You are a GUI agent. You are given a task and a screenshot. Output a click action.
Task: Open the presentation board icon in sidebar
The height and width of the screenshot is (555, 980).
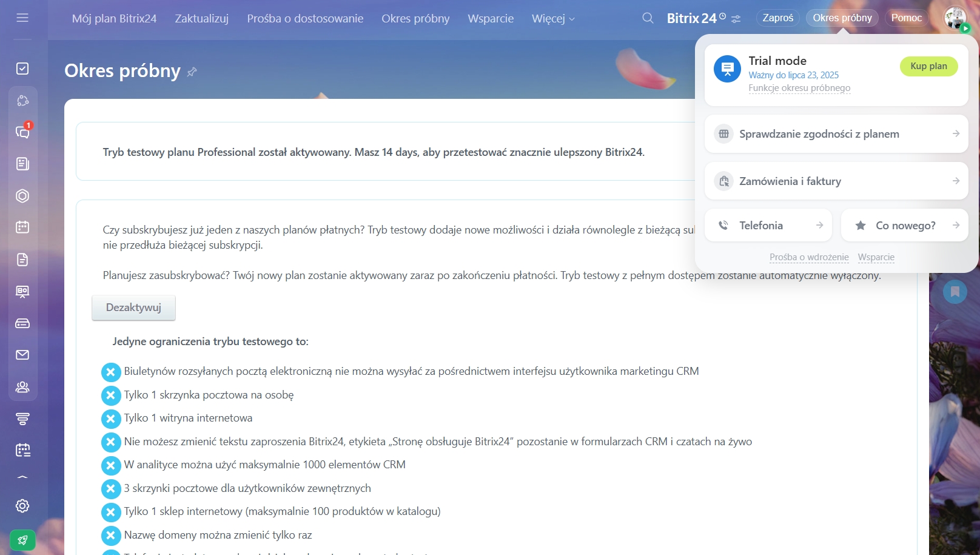[x=22, y=292]
